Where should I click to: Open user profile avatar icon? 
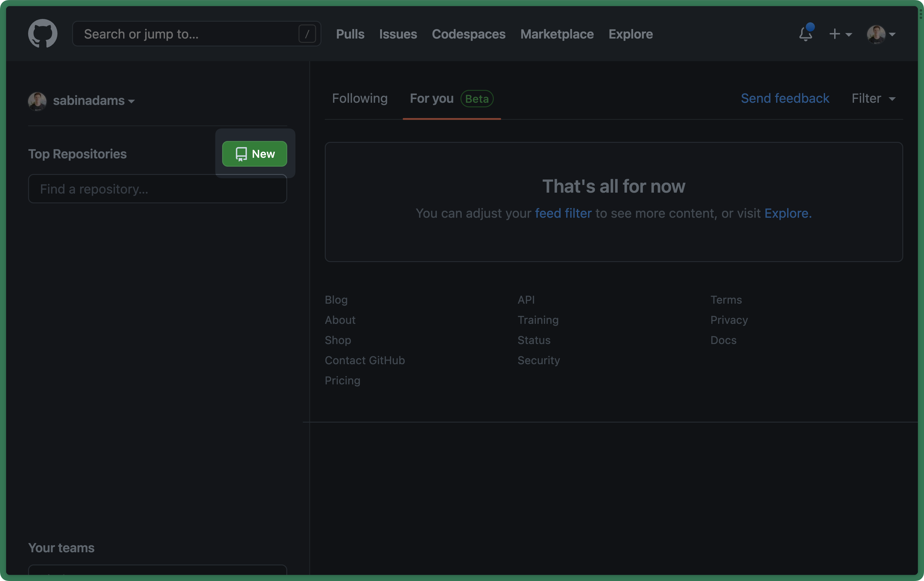click(x=877, y=33)
